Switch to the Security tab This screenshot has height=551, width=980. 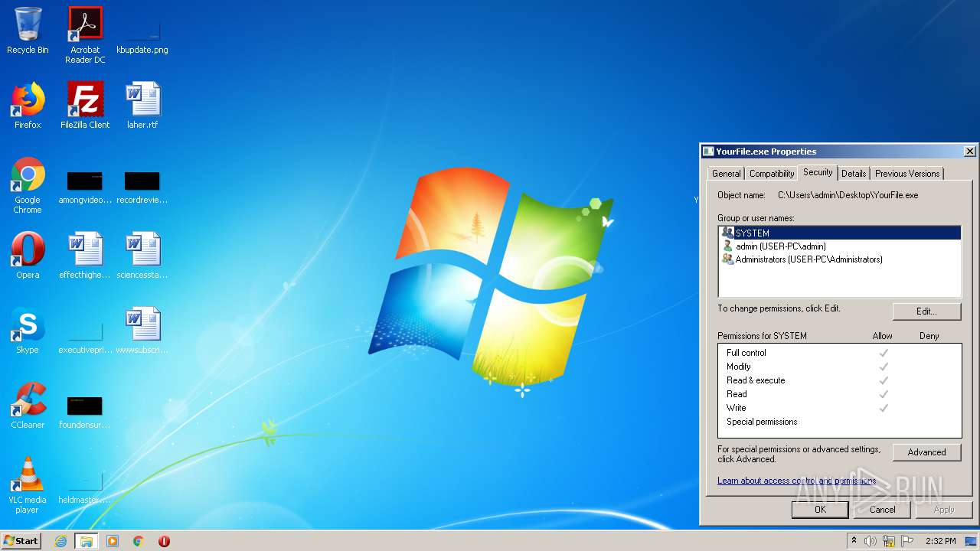point(818,172)
